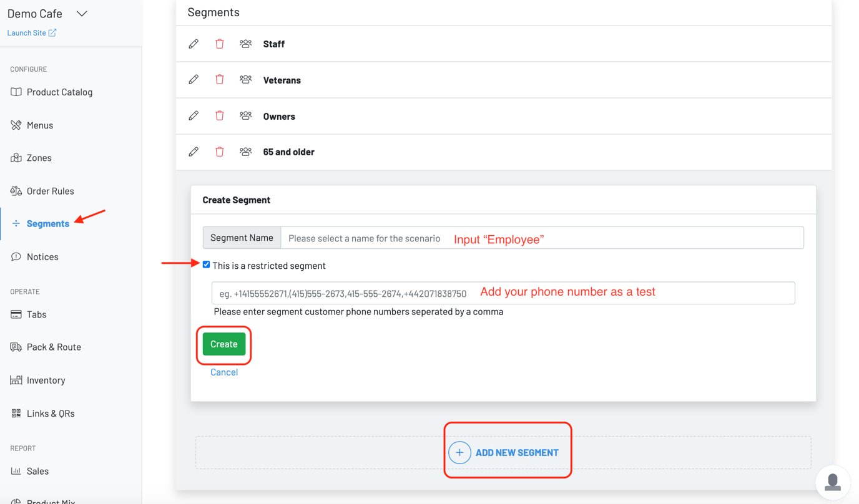Focus the phone numbers input field
Image resolution: width=859 pixels, height=504 pixels.
click(x=503, y=293)
